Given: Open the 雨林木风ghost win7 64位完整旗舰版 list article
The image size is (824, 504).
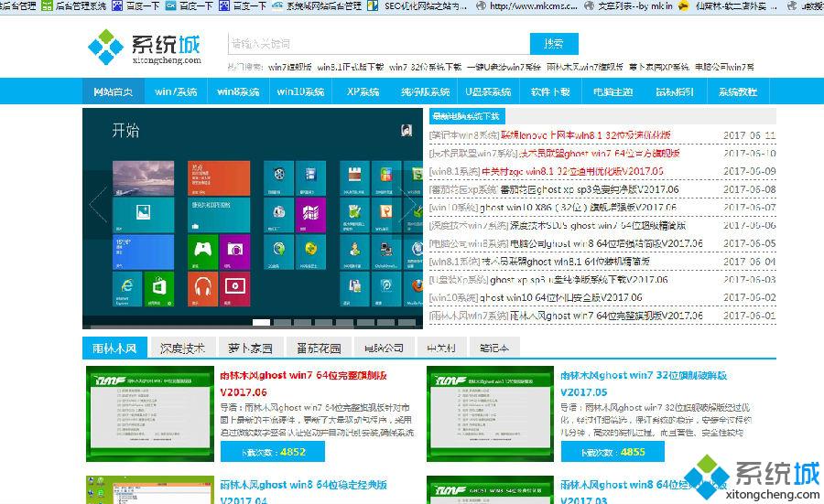Looking at the screenshot, I should 606,316.
